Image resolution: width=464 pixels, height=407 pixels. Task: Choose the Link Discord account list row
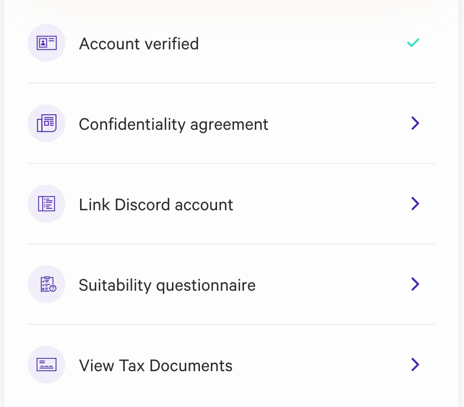click(231, 204)
